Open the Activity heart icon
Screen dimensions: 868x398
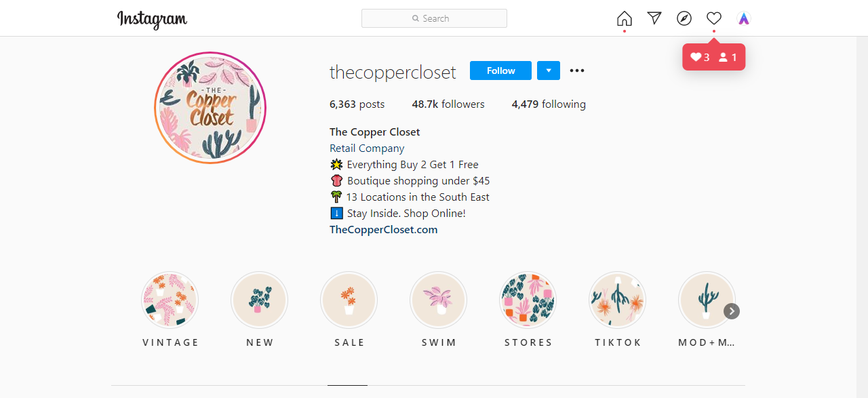click(x=714, y=18)
